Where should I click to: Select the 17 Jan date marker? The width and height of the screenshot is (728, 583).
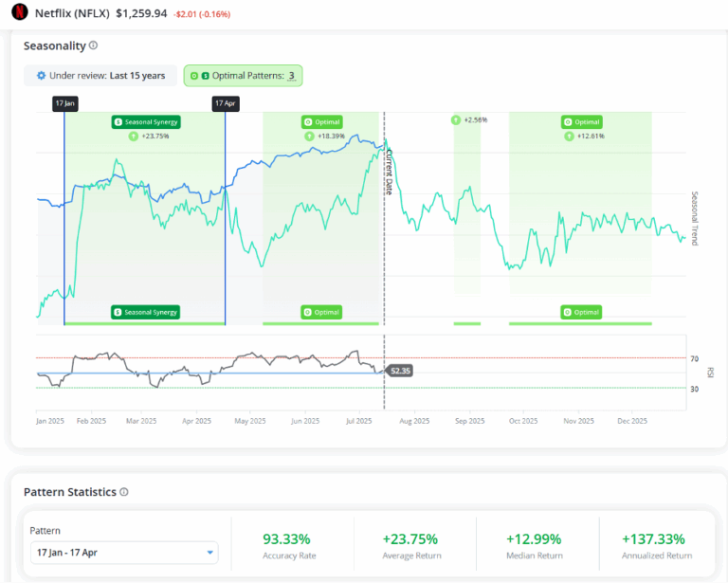click(65, 103)
